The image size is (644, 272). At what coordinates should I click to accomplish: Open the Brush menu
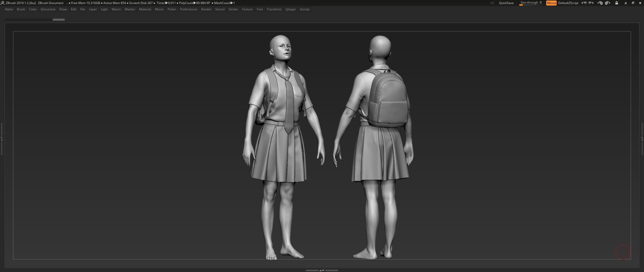[x=21, y=9]
